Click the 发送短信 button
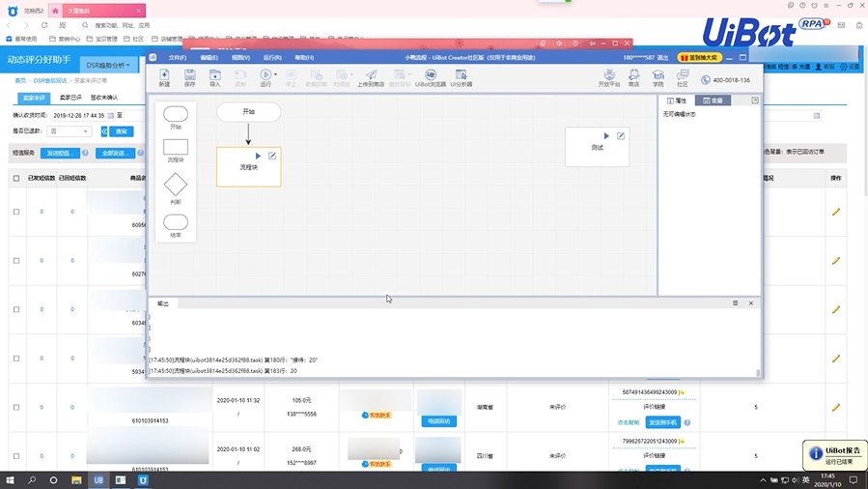Screen dimensions: 868x489 (x=60, y=153)
